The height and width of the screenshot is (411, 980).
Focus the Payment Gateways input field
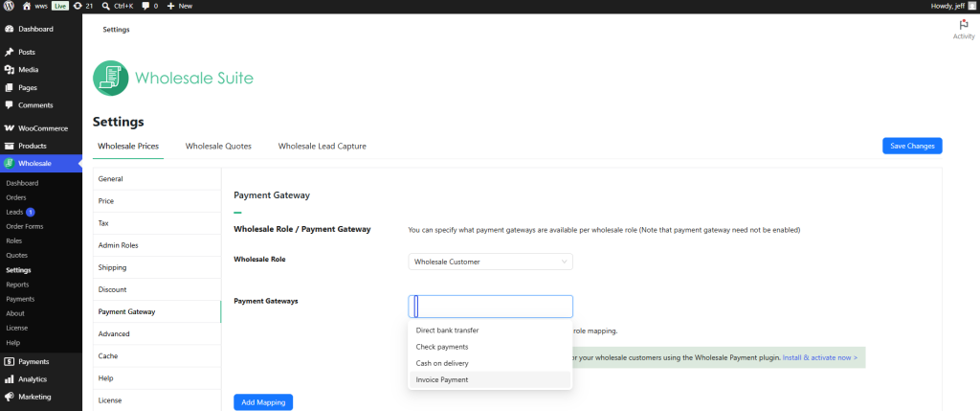pyautogui.click(x=490, y=307)
